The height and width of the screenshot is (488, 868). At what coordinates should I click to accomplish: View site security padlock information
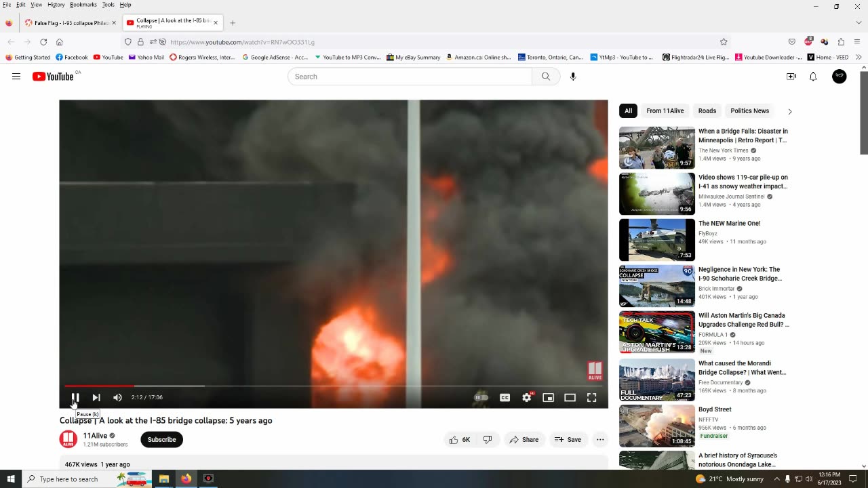click(x=140, y=42)
